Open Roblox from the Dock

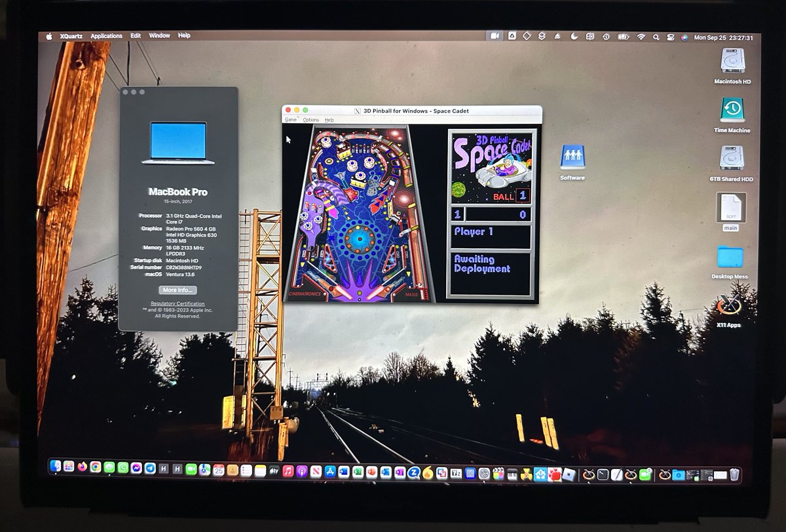point(568,474)
